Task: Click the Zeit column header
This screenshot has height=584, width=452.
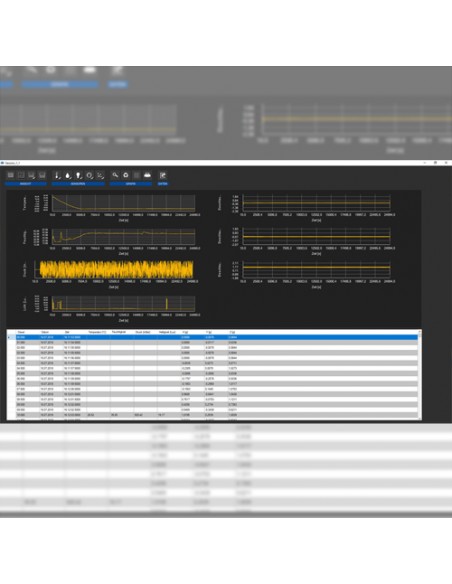Action: [x=67, y=332]
